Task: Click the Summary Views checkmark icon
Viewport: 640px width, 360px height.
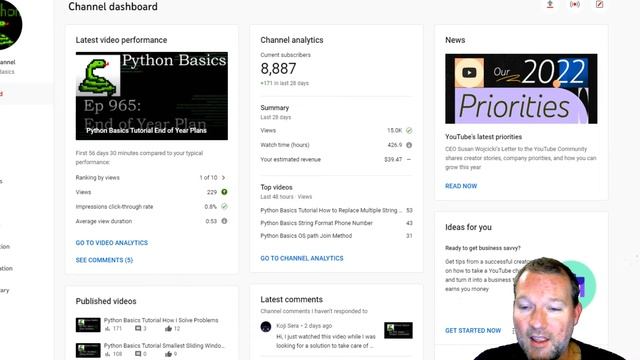Action: click(x=409, y=131)
